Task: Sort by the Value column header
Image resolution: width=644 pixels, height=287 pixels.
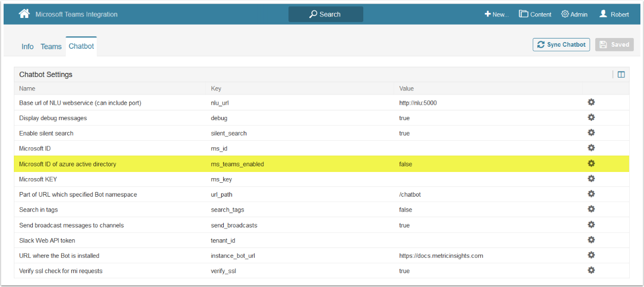Action: click(x=406, y=89)
